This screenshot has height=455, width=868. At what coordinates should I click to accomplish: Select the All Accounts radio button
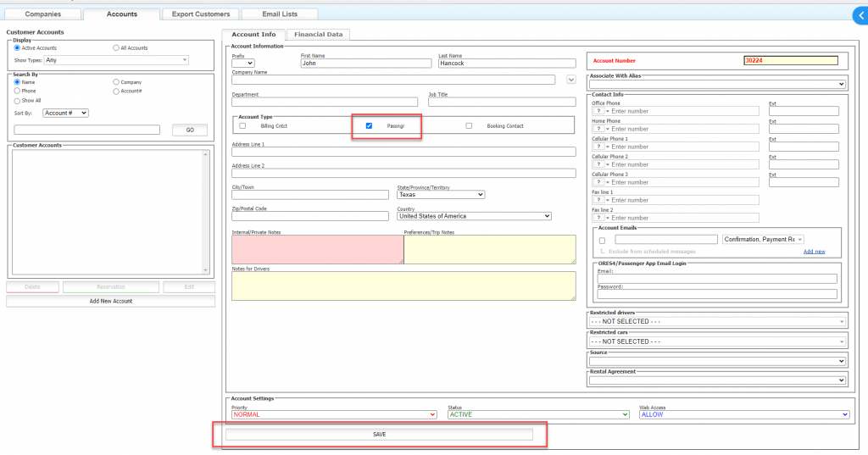(x=116, y=48)
